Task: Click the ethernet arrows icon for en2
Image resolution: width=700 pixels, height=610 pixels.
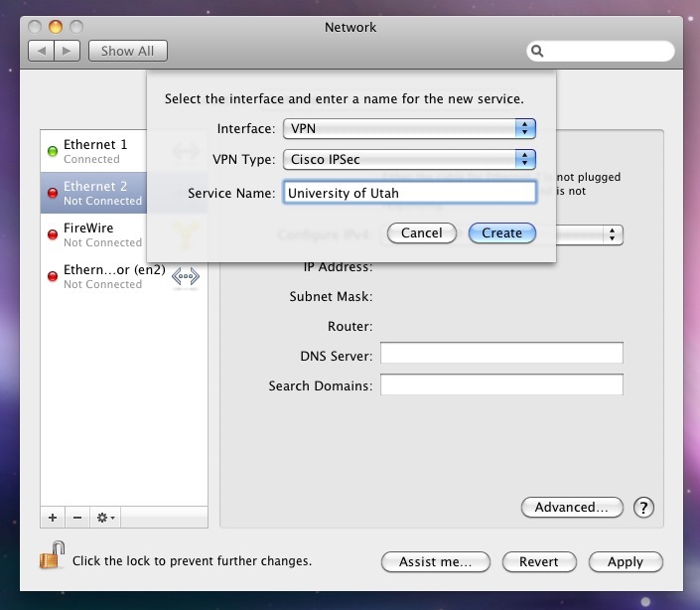Action: 186,276
